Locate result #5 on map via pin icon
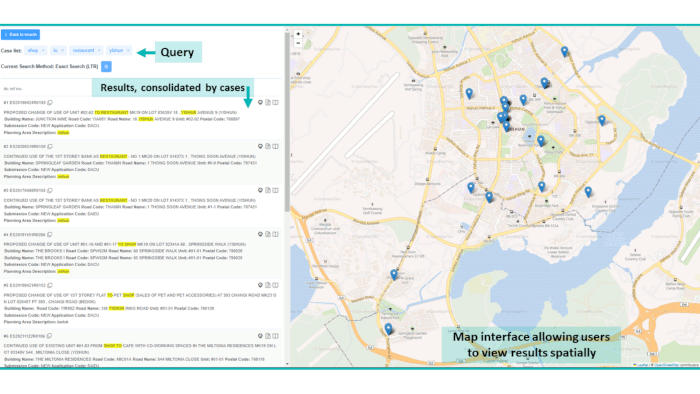 point(260,285)
